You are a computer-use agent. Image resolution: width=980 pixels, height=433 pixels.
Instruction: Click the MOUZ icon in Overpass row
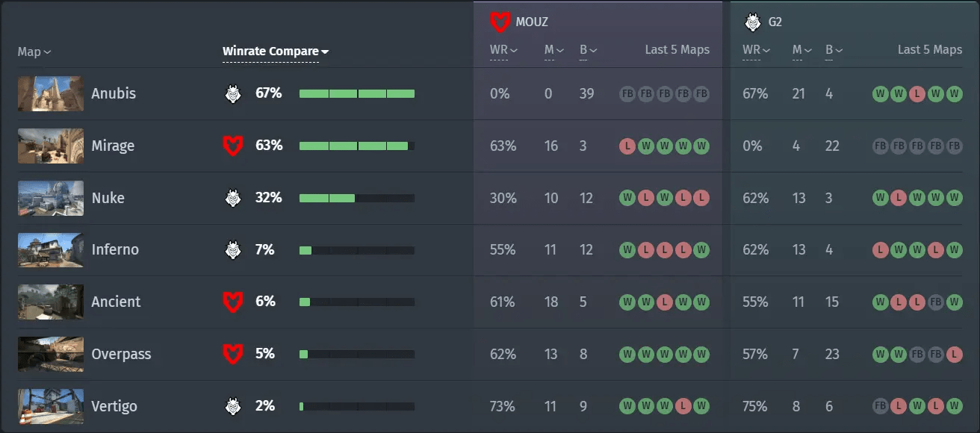[233, 353]
